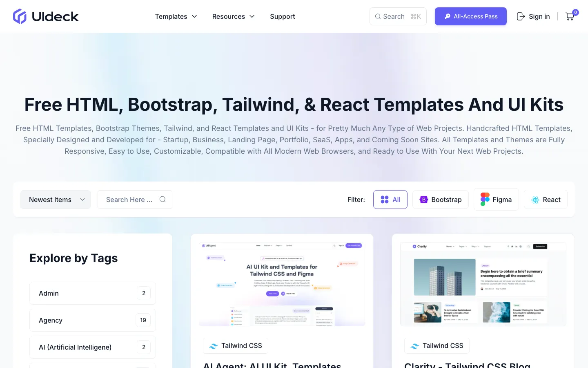Open the Clarity blog template preview thumbnail
This screenshot has height=368, width=588.
(483, 284)
